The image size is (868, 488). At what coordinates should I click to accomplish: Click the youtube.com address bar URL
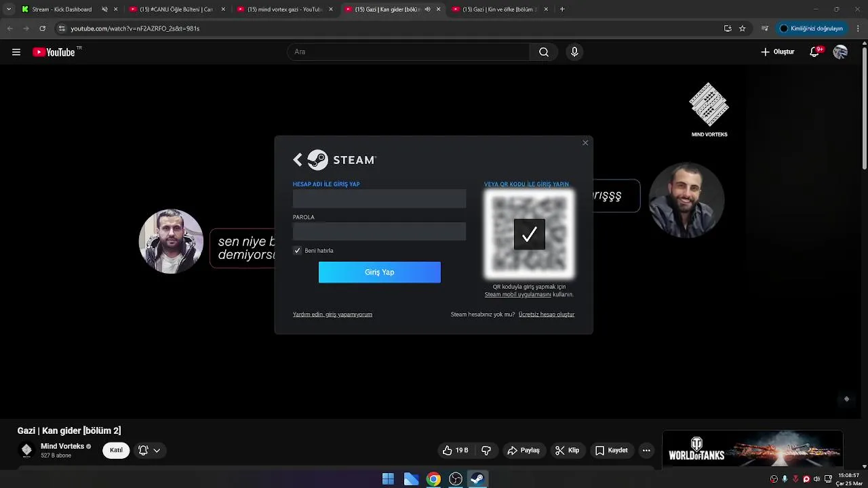135,28
